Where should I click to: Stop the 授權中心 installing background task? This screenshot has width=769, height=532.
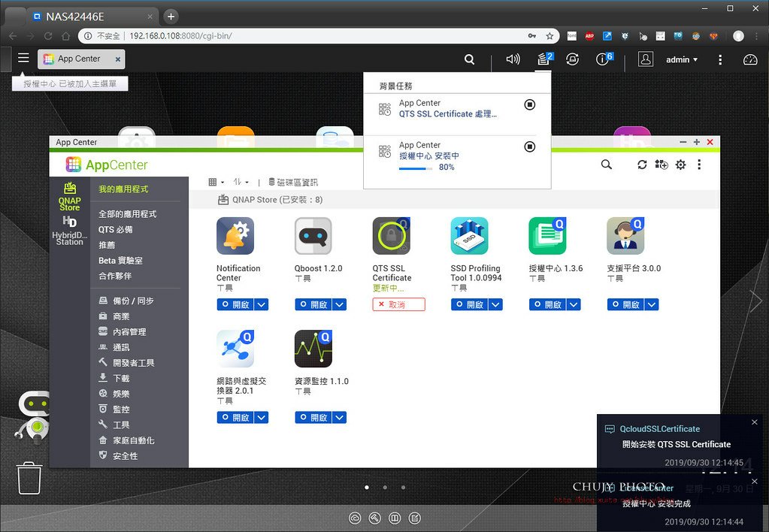[530, 147]
